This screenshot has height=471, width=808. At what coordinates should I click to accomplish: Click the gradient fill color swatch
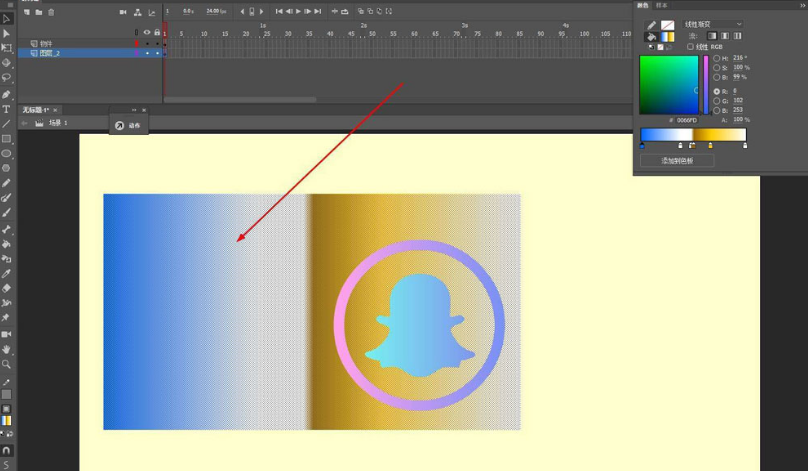tap(667, 37)
